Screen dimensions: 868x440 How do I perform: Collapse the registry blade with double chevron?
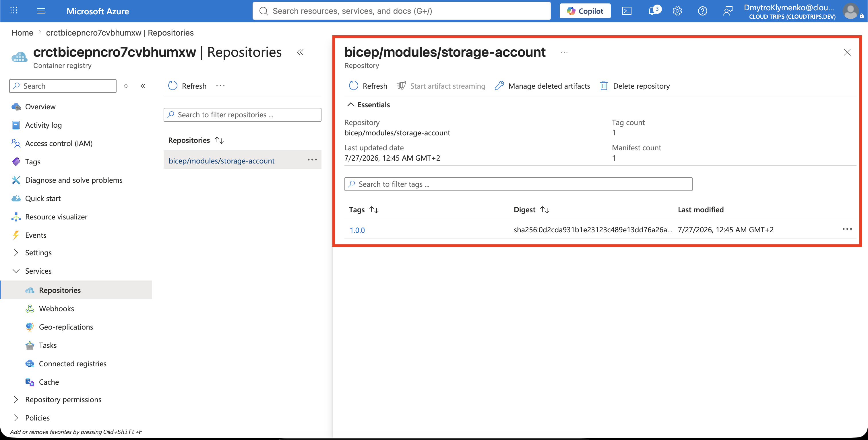pyautogui.click(x=300, y=52)
